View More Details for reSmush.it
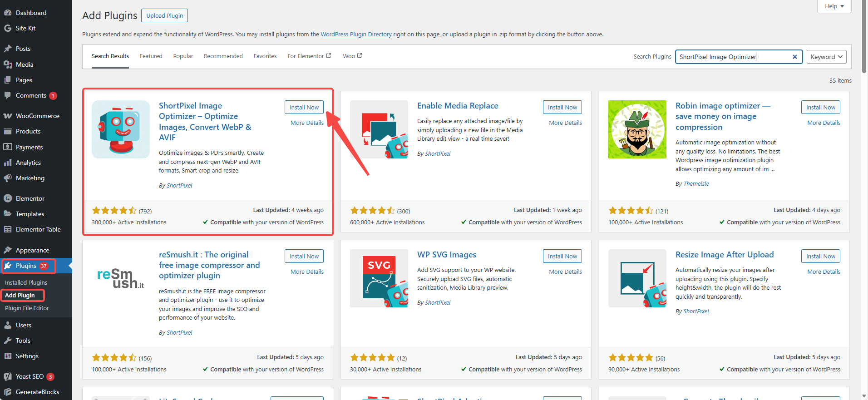Screen dimensions: 868x400 (x=307, y=272)
